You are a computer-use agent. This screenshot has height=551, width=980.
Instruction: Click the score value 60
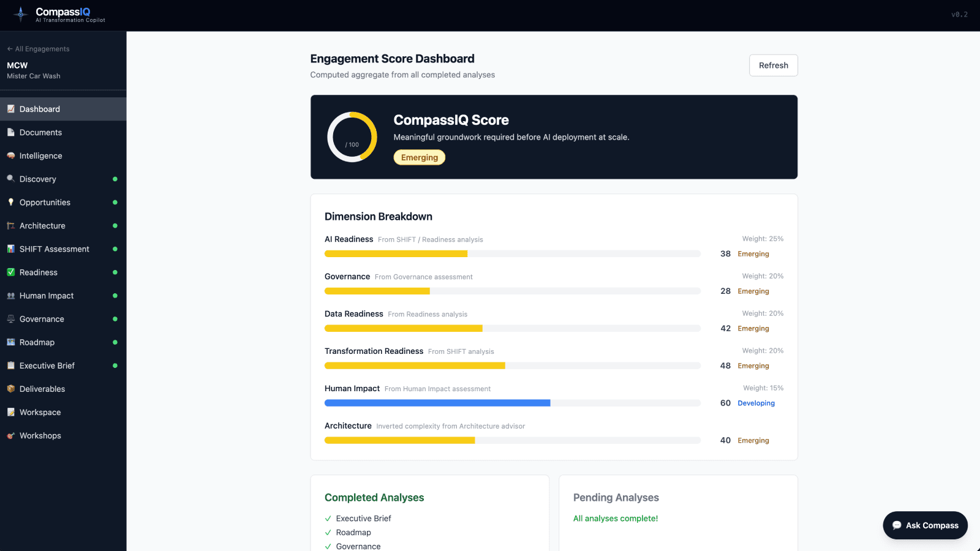(x=725, y=403)
